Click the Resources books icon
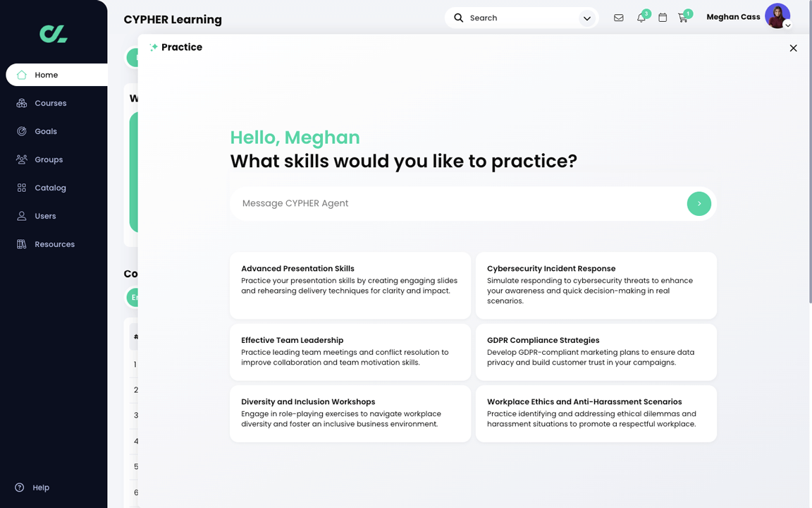This screenshot has width=812, height=508. [22, 244]
